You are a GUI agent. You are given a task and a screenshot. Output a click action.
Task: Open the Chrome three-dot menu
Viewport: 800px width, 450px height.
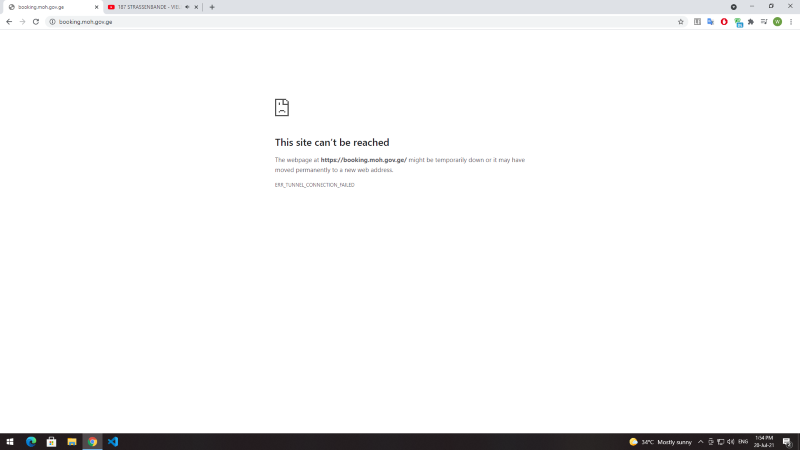coord(791,22)
